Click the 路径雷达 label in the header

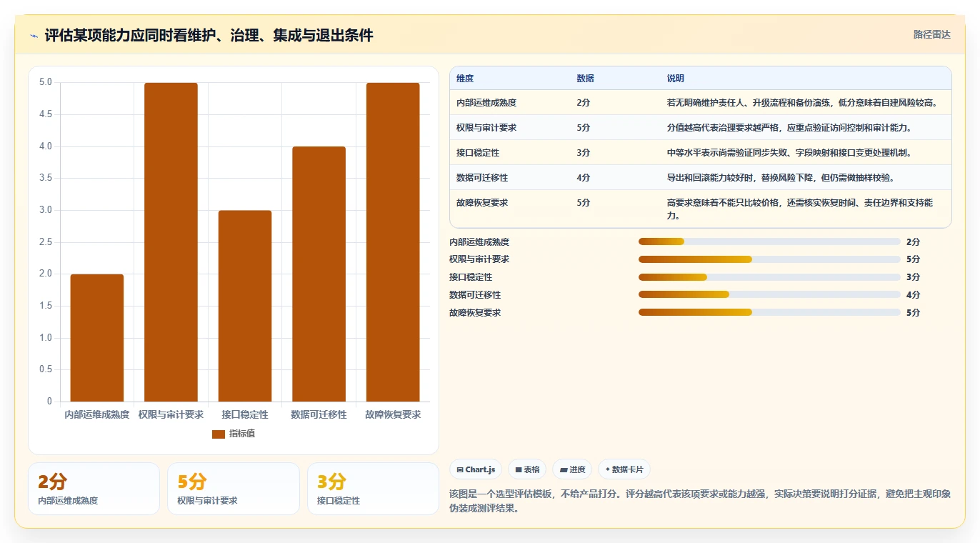click(x=931, y=34)
